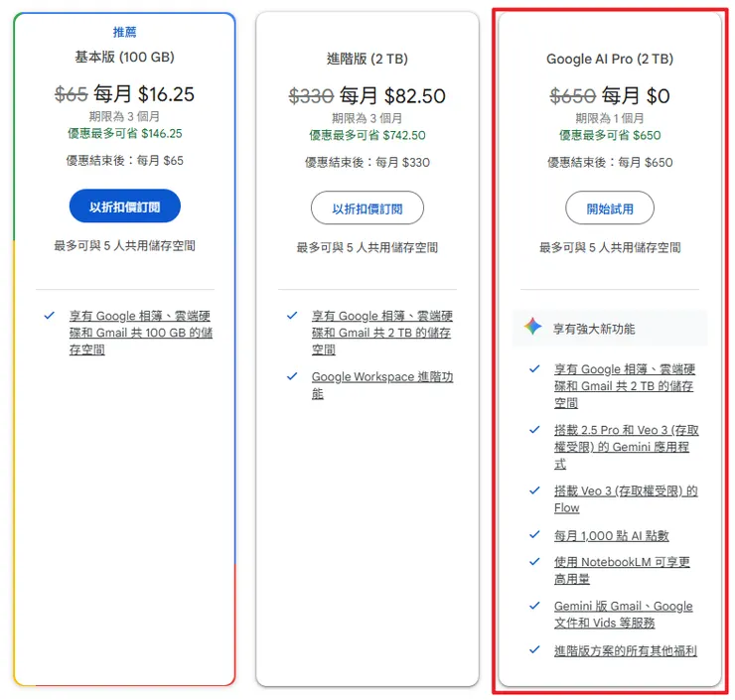Click the 基本版 (100 GB) plan title
735x700 pixels.
tap(125, 58)
